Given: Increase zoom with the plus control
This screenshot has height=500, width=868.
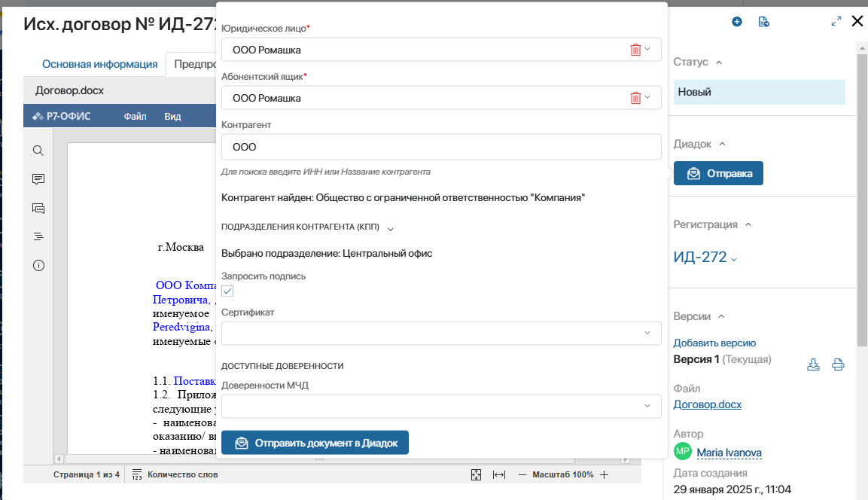Looking at the screenshot, I should point(604,474).
